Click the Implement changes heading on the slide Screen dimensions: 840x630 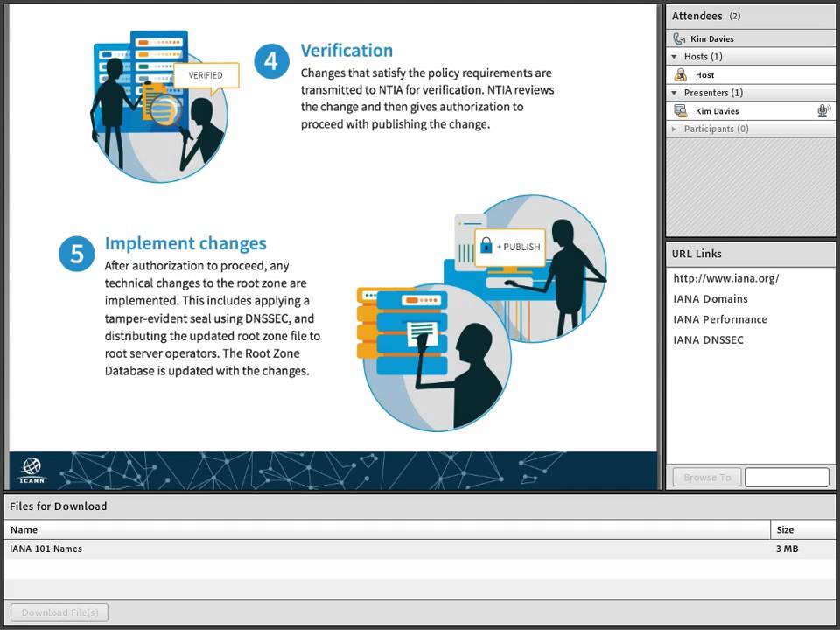click(x=185, y=243)
